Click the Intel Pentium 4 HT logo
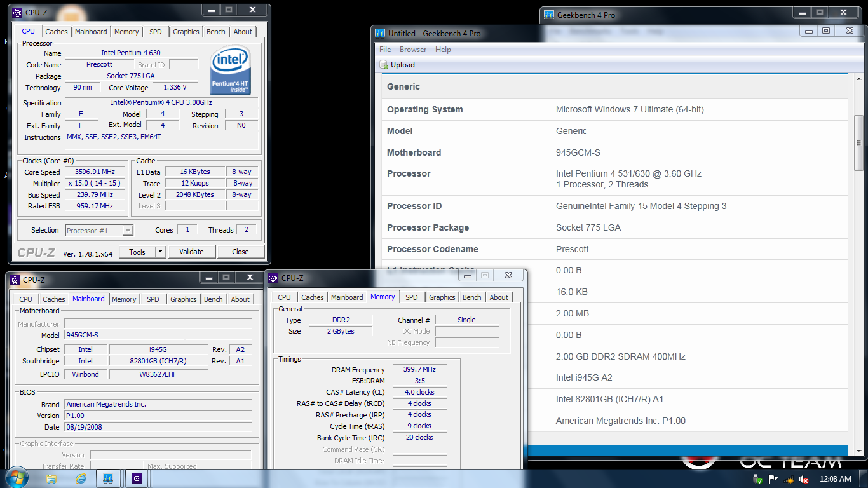 click(231, 71)
